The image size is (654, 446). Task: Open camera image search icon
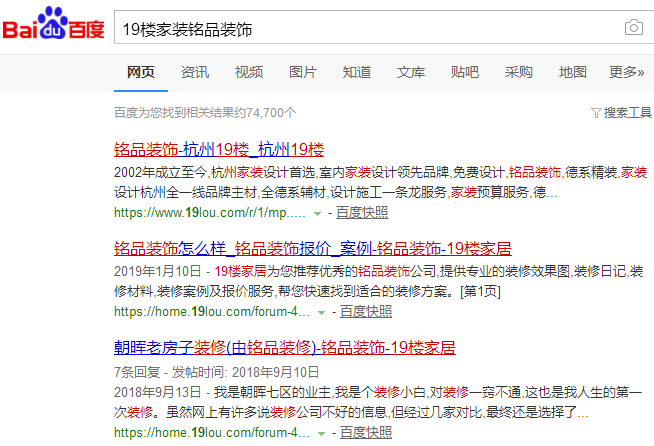click(634, 28)
